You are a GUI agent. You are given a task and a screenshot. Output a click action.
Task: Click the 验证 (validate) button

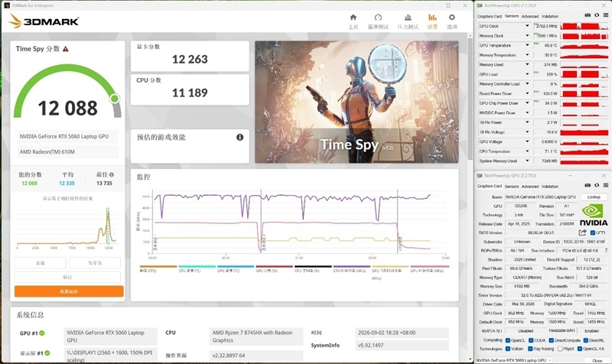click(x=67, y=277)
